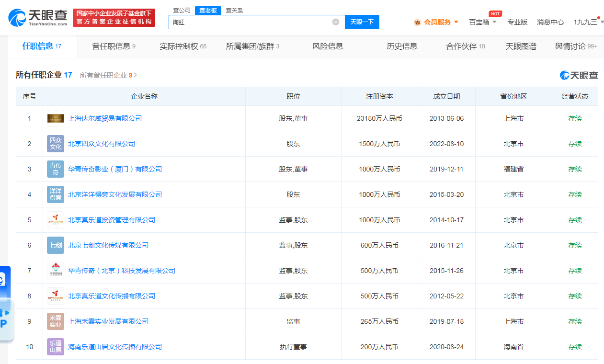Open 禾霖实业 logo tile

coord(56,321)
